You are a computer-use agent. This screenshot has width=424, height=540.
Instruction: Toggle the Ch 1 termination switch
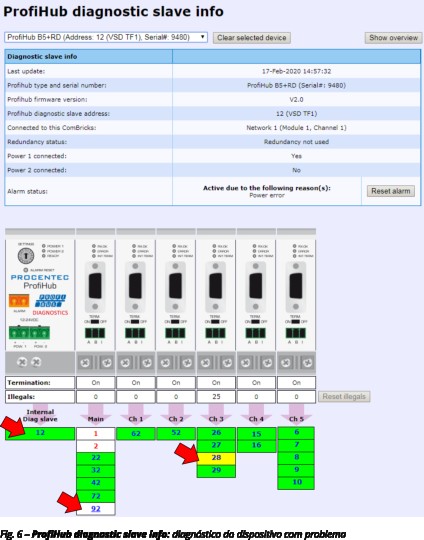coord(135,322)
